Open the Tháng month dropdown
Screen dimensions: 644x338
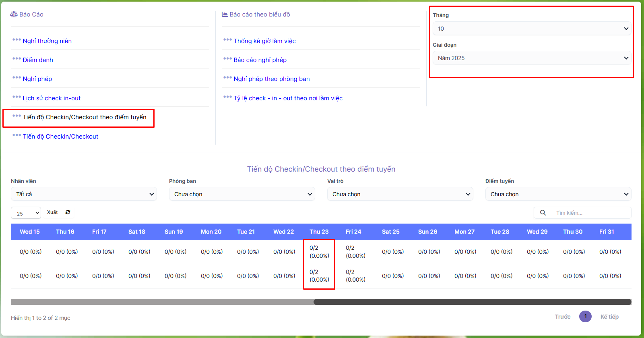(531, 29)
